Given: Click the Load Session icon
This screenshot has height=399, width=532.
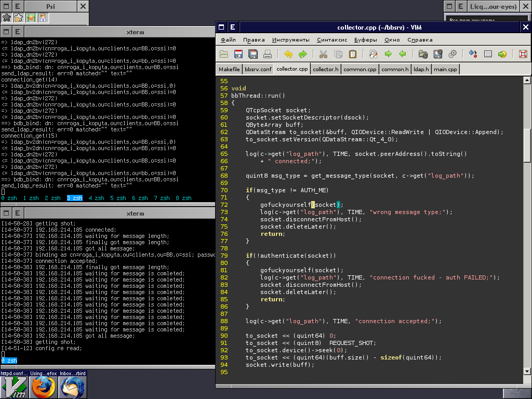Looking at the screenshot, I should (x=423, y=54).
